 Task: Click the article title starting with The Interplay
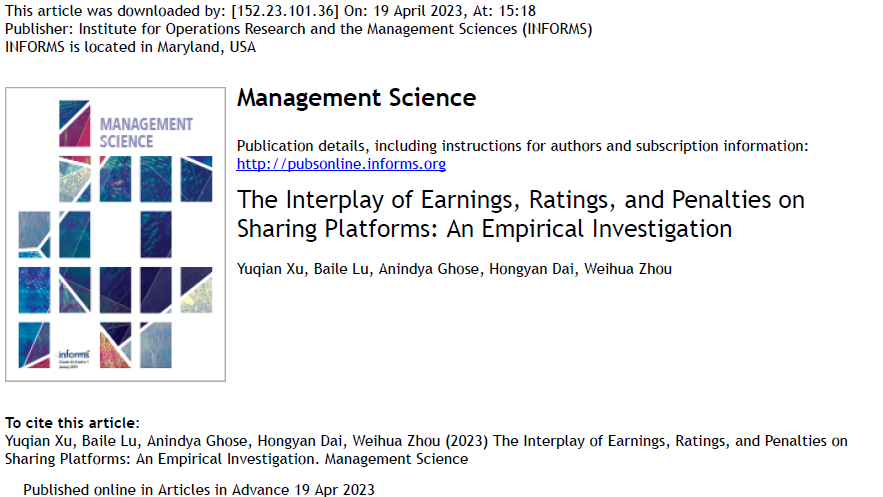pos(520,214)
